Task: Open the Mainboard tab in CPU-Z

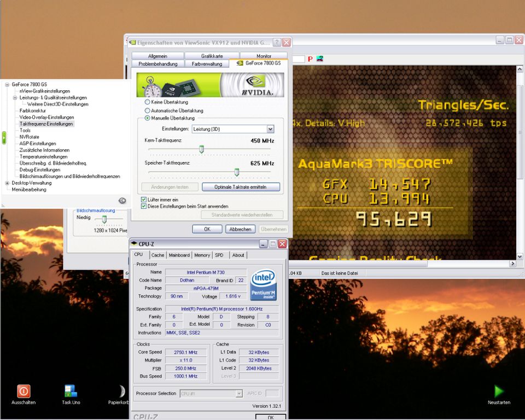Action: coord(179,255)
